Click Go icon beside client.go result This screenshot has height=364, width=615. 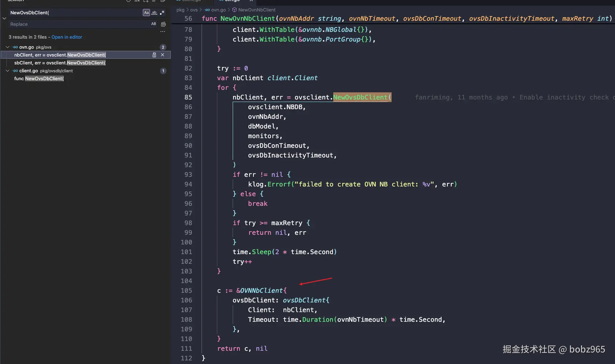point(15,71)
